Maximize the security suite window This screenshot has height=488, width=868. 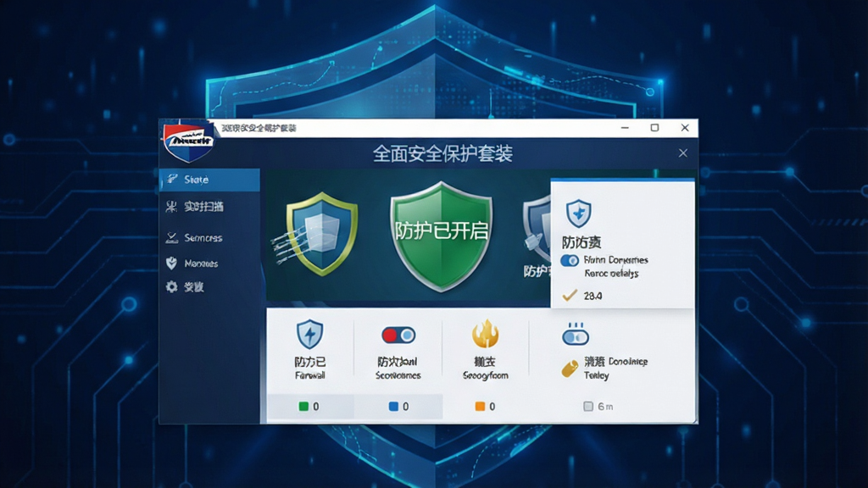(x=655, y=128)
